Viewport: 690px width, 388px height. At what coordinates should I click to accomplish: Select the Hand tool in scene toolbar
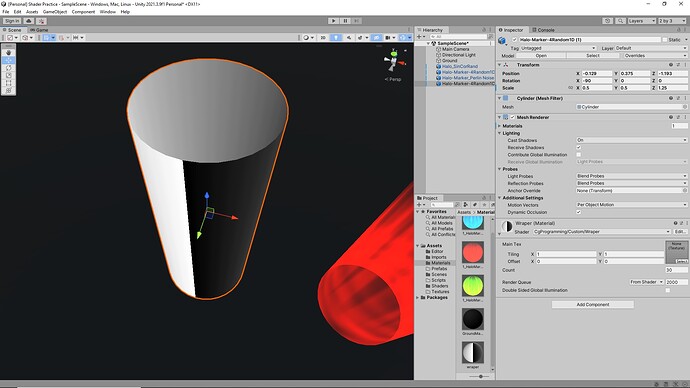tap(8, 52)
